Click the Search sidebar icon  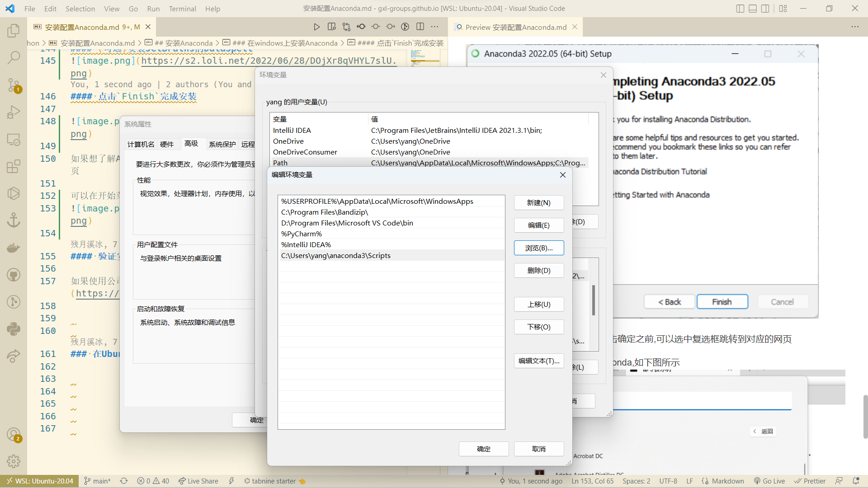pyautogui.click(x=14, y=57)
